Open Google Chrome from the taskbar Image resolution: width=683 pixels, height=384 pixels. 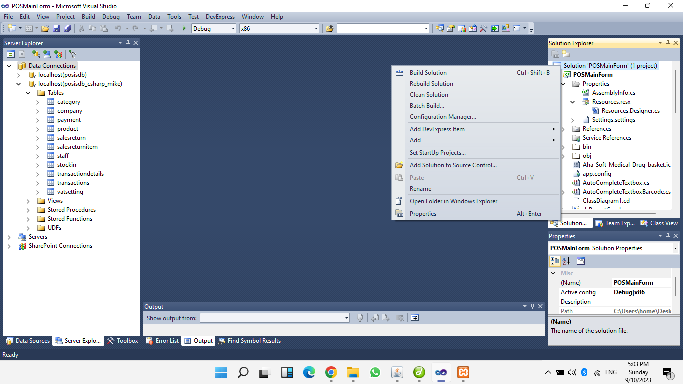click(x=331, y=372)
